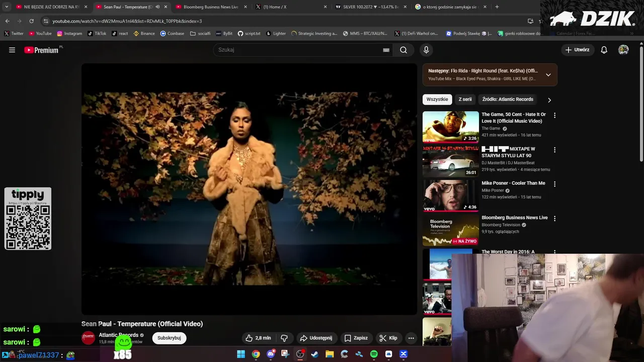Open File Explorer from the taskbar
Screen dimensions: 644x362
pyautogui.click(x=330, y=354)
